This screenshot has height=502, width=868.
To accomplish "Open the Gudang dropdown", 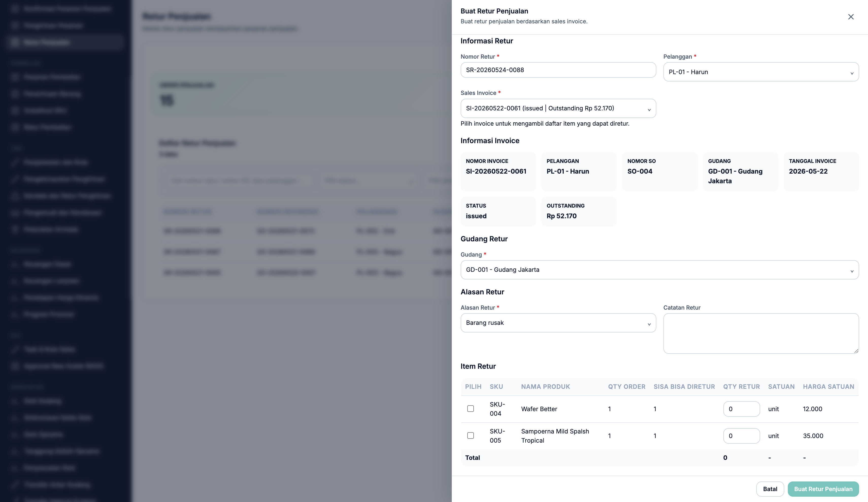I will pos(660,270).
